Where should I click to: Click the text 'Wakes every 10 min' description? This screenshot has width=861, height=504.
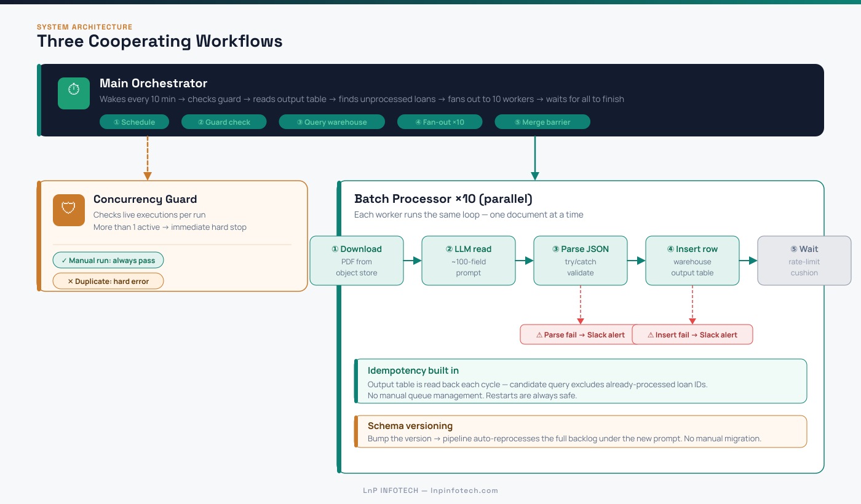(362, 99)
